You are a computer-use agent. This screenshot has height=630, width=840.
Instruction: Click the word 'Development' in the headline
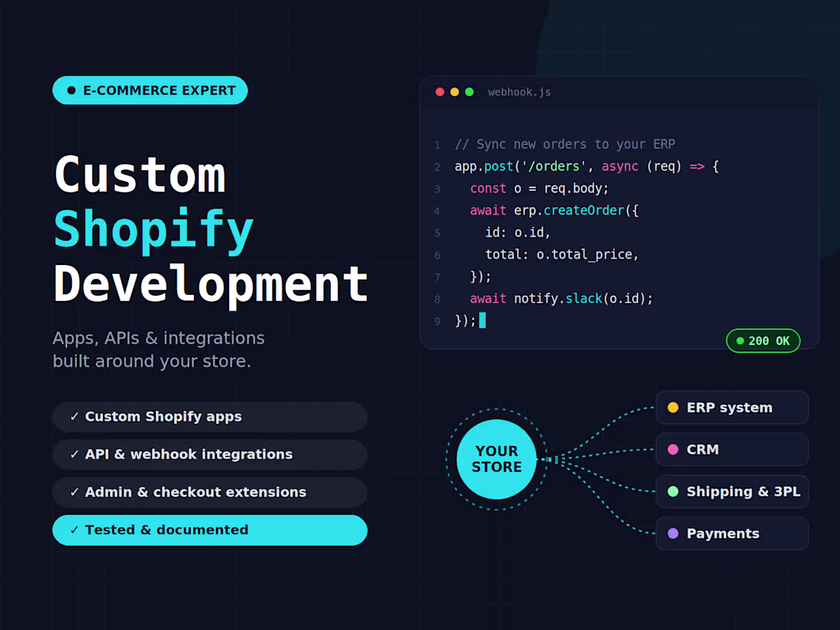click(x=211, y=285)
